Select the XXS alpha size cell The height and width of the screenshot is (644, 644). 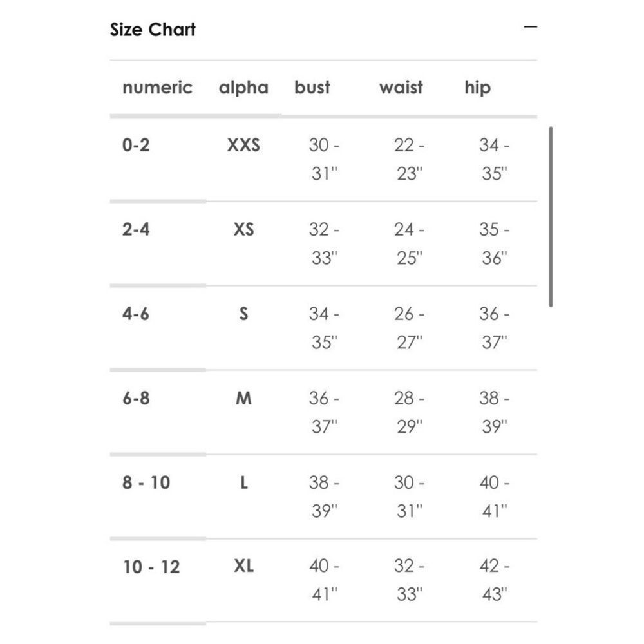243,145
